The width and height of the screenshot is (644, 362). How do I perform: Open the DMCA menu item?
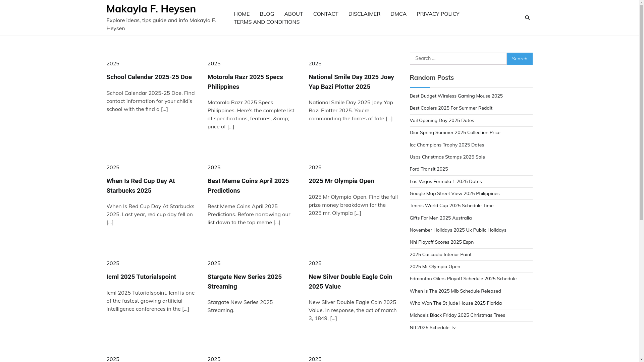[398, 14]
